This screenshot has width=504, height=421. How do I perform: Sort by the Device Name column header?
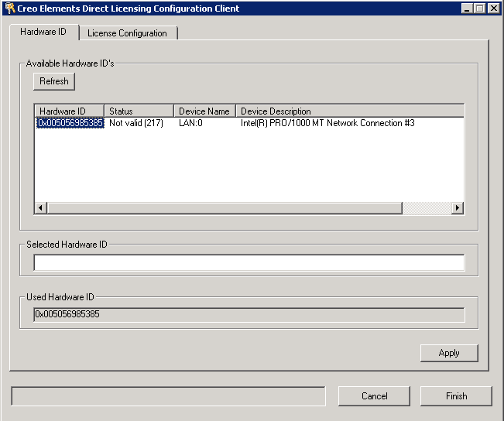[x=204, y=111]
